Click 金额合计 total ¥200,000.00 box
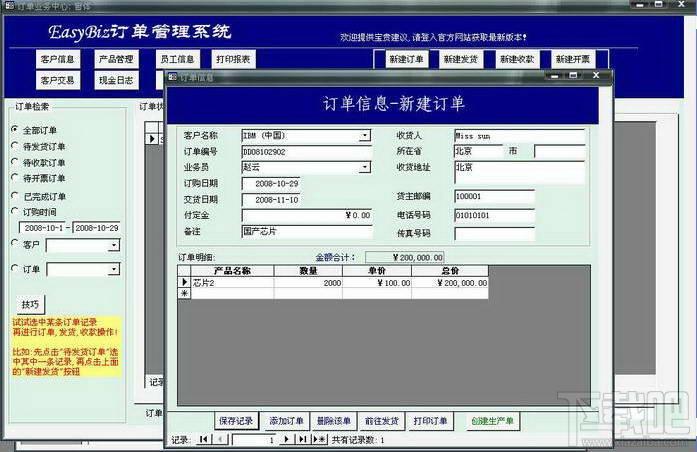 click(x=405, y=257)
